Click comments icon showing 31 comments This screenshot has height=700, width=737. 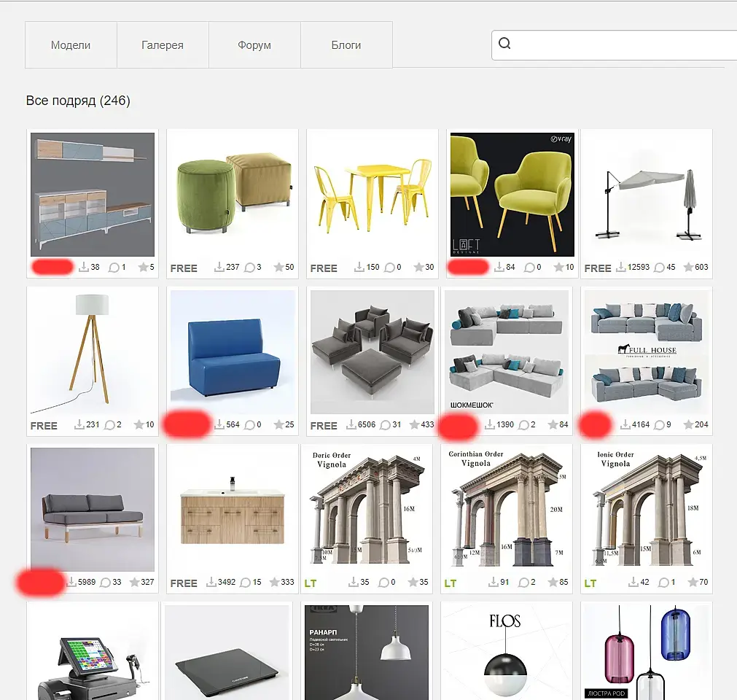(385, 425)
